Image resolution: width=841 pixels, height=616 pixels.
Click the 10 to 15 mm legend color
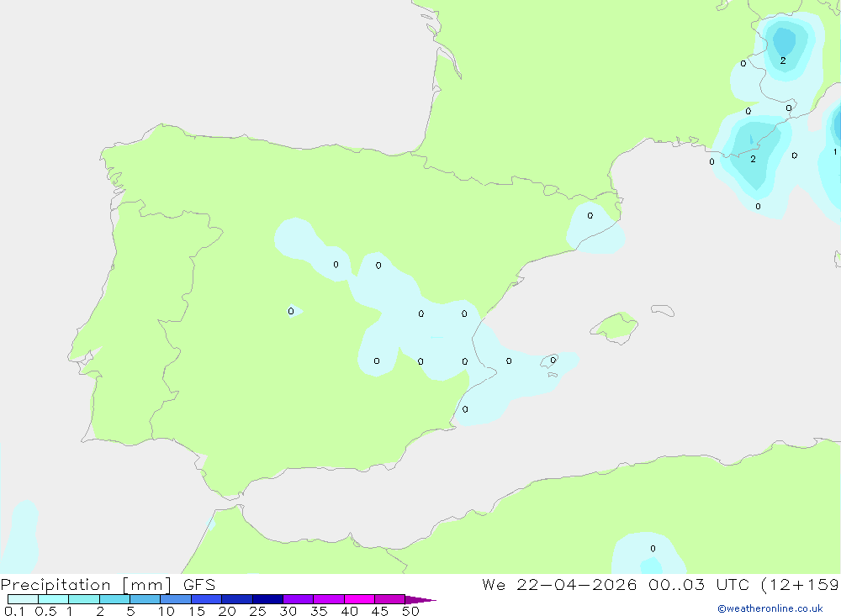(x=176, y=599)
